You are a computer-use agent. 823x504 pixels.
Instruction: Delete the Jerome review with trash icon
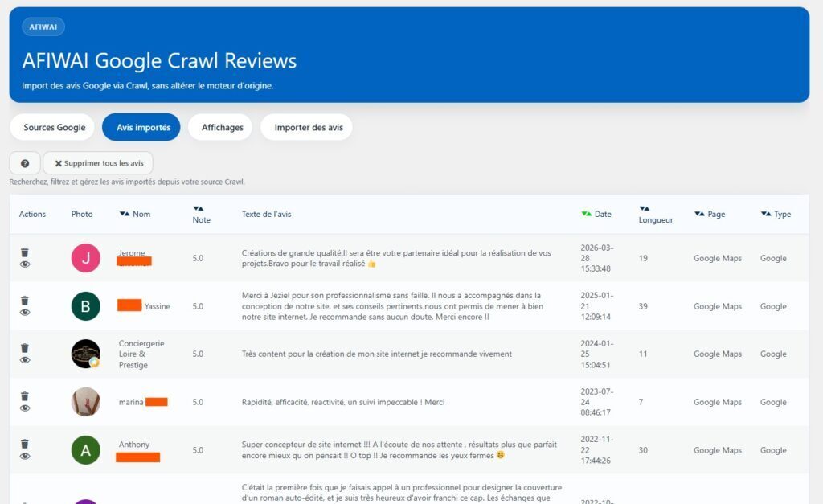[25, 252]
